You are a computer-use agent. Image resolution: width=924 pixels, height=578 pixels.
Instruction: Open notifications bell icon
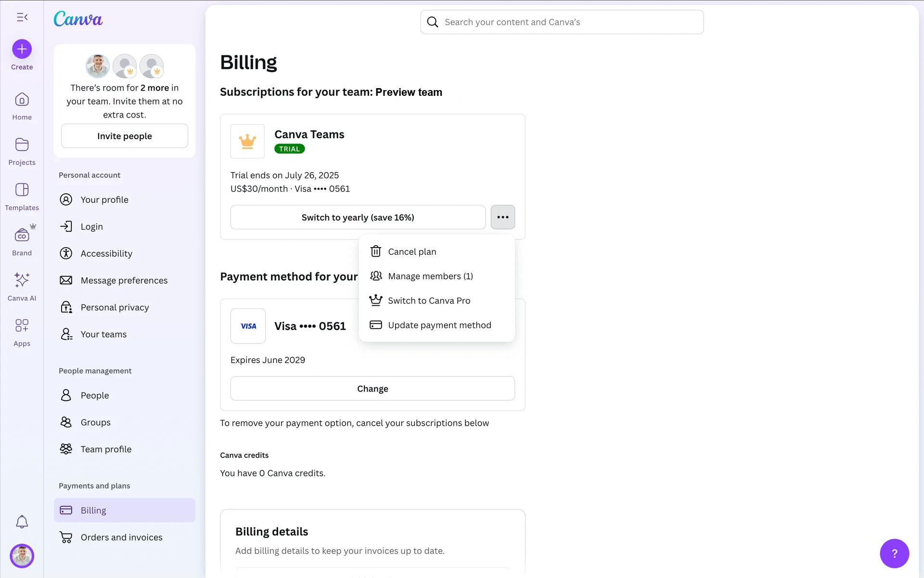(22, 522)
